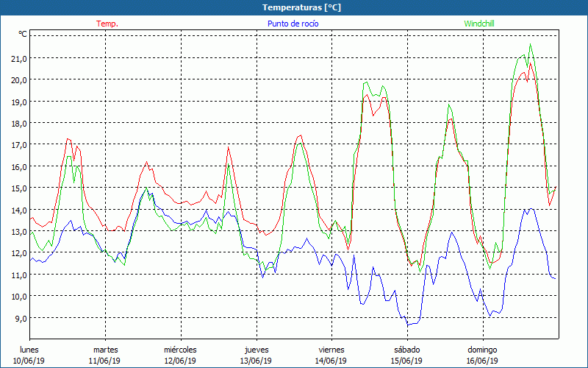Click the 'domingo' day label
588x368 pixels.
[482, 350]
